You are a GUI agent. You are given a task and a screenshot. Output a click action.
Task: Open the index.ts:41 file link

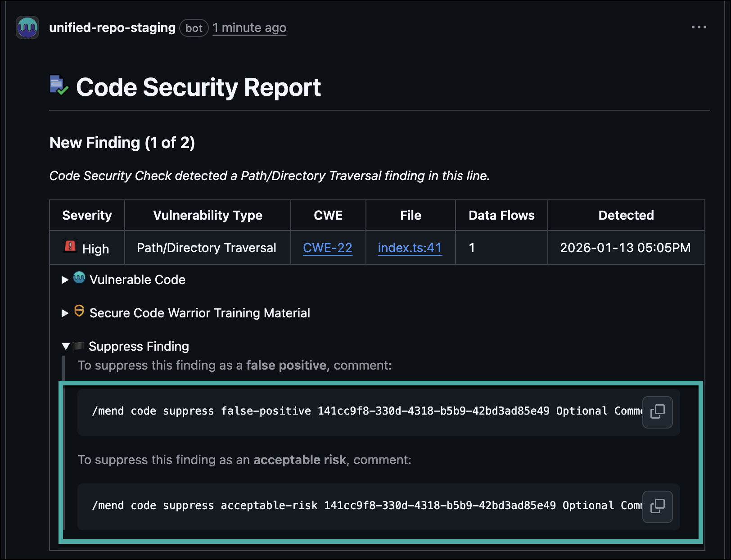[x=410, y=248]
